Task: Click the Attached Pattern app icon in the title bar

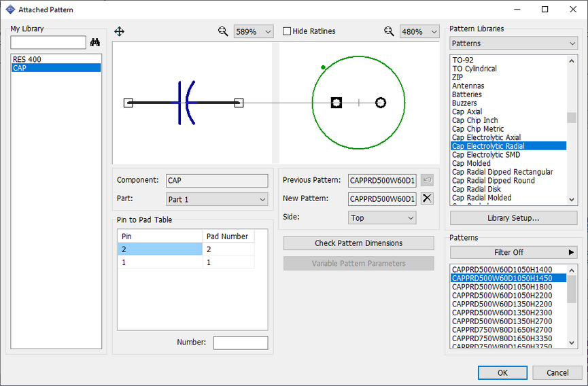Action: click(x=10, y=10)
